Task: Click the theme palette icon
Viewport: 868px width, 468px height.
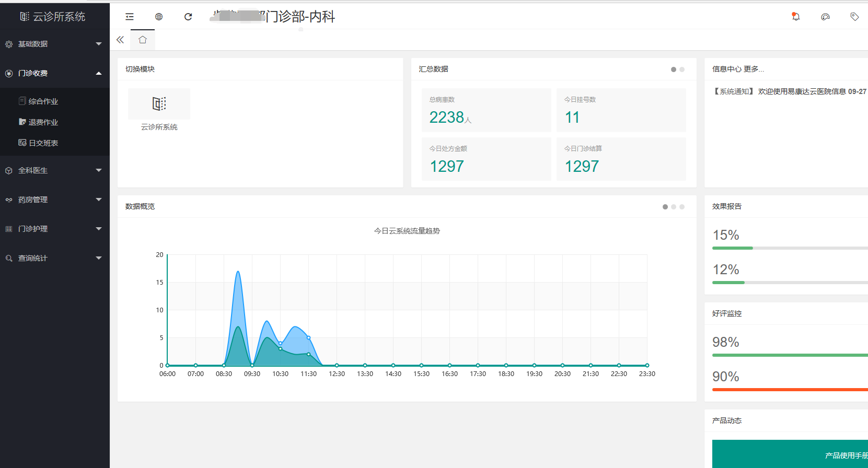Action: click(825, 17)
